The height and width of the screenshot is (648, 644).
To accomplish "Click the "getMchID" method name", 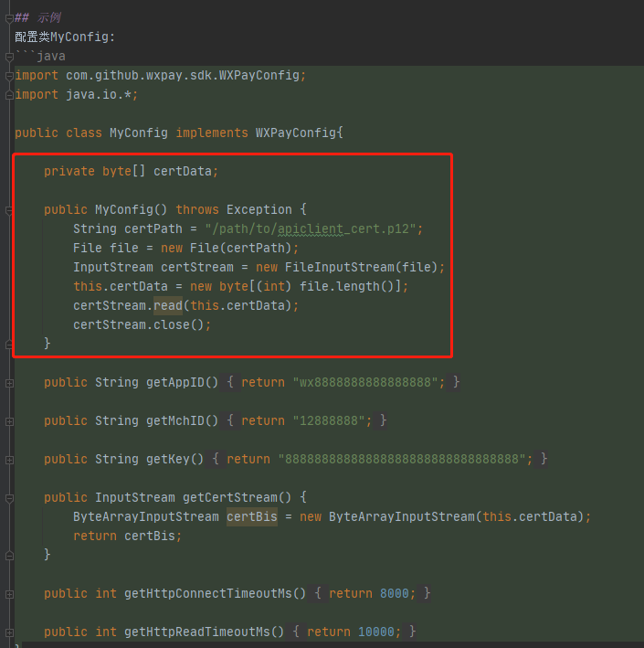I will (175, 420).
